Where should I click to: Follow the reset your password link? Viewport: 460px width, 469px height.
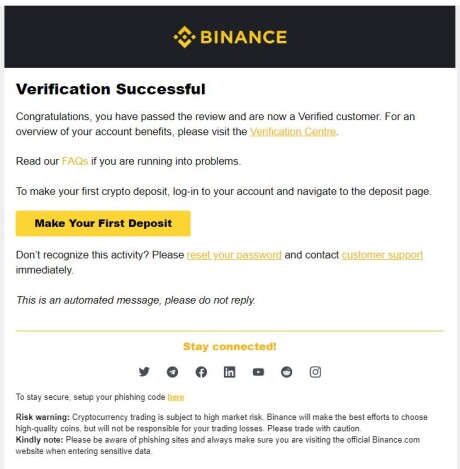click(x=234, y=255)
